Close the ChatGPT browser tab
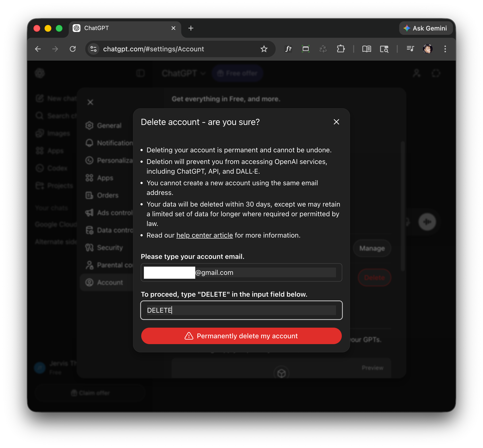 coord(173,28)
